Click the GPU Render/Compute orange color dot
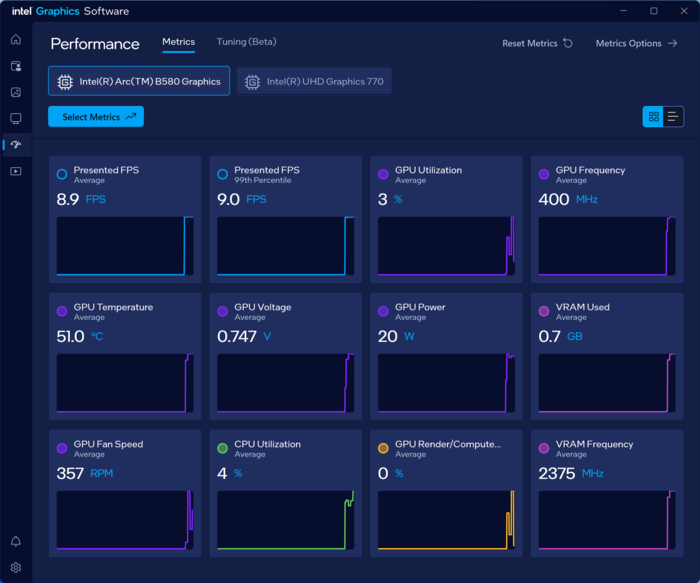Screen dimensions: 700x583 click(383, 449)
